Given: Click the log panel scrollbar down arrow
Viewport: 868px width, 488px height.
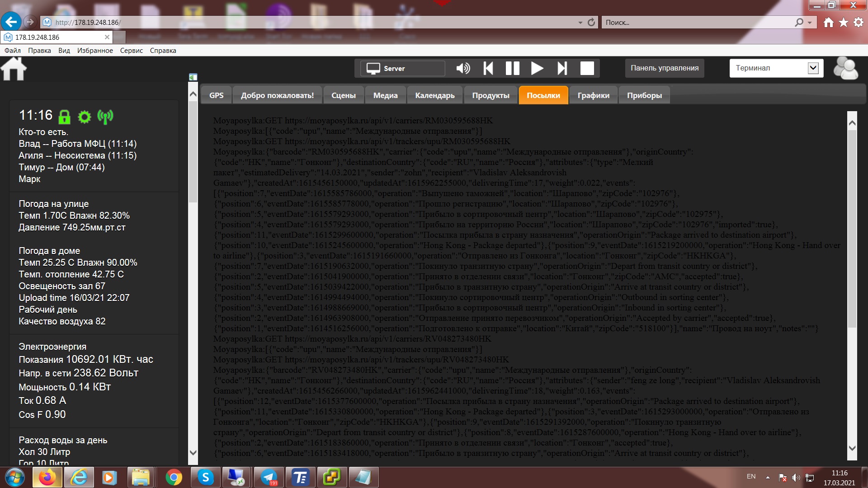Looking at the screenshot, I should pyautogui.click(x=852, y=448).
